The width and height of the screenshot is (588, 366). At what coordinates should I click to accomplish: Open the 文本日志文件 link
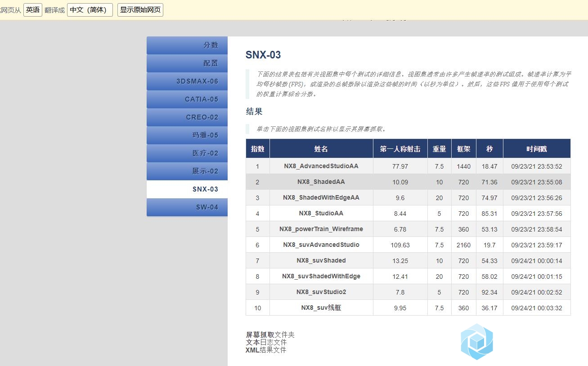click(266, 342)
